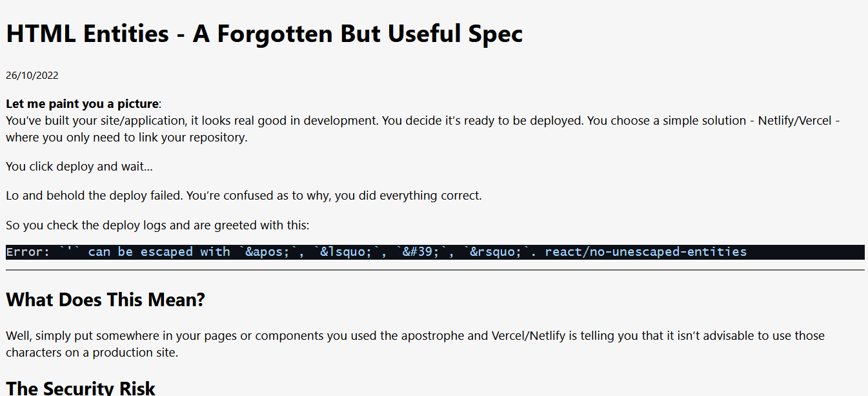Click the bold text Let me paint you a picture

[82, 104]
